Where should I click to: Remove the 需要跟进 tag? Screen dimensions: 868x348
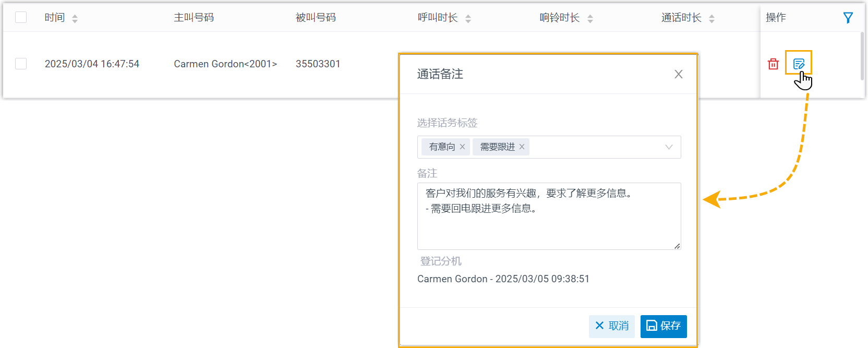tap(522, 147)
